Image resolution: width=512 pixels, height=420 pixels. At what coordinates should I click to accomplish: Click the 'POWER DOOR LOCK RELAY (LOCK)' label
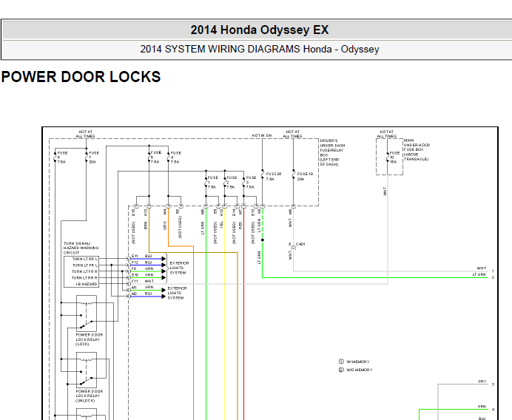[89, 339]
